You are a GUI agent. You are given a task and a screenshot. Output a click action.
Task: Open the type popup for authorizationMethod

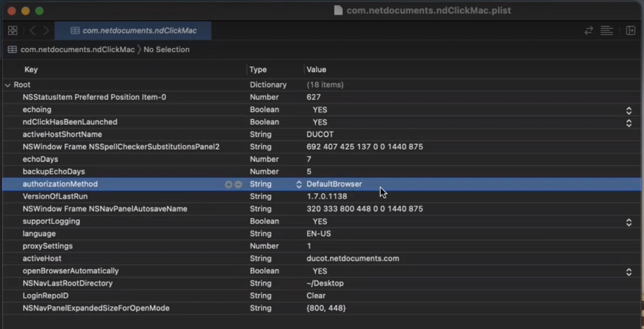[x=299, y=184]
